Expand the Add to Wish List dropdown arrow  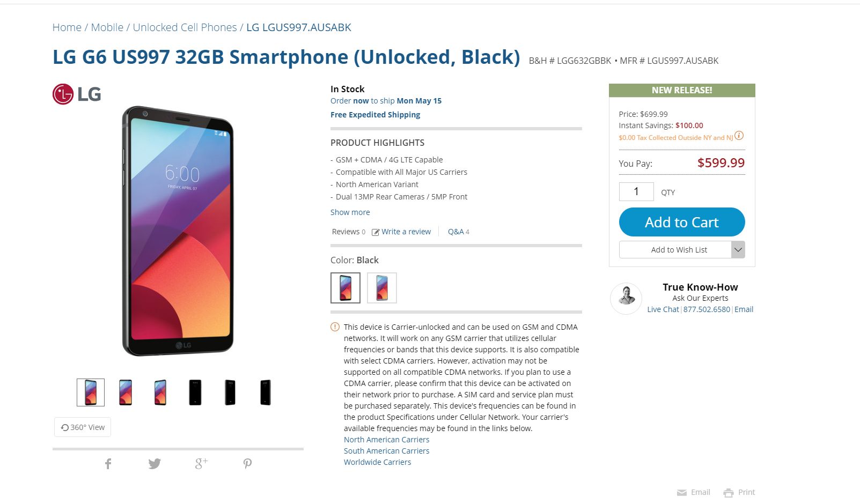click(738, 250)
